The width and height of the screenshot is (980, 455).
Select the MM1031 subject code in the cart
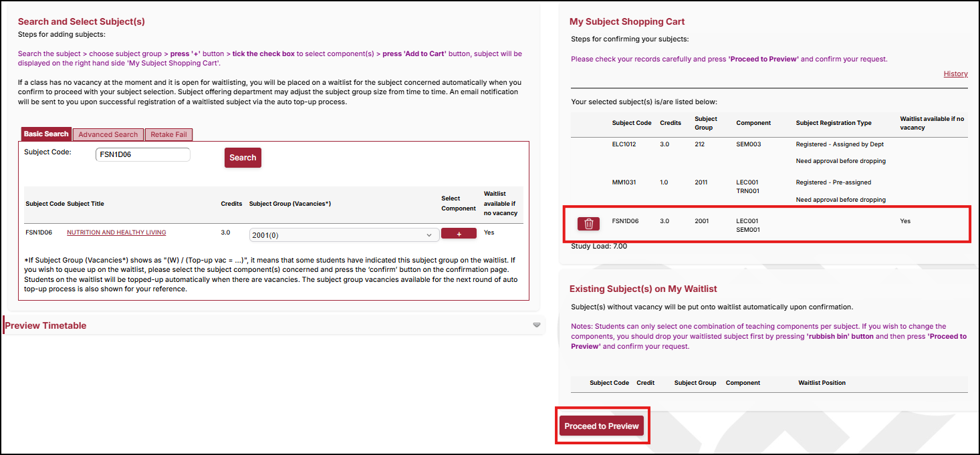coord(624,182)
